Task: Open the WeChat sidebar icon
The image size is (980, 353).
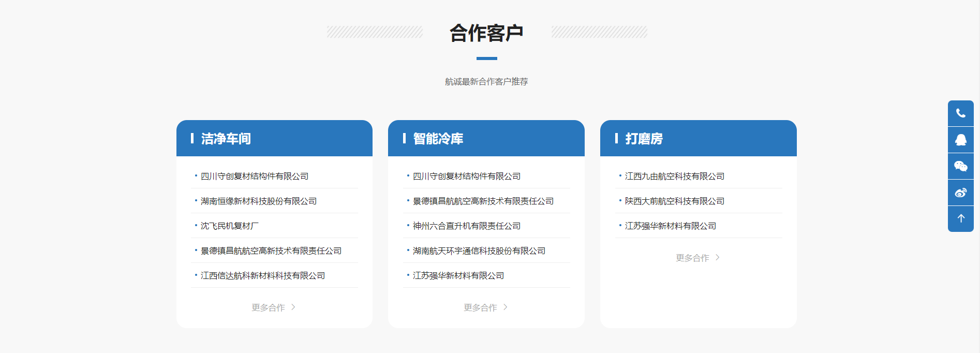Action: (x=961, y=166)
